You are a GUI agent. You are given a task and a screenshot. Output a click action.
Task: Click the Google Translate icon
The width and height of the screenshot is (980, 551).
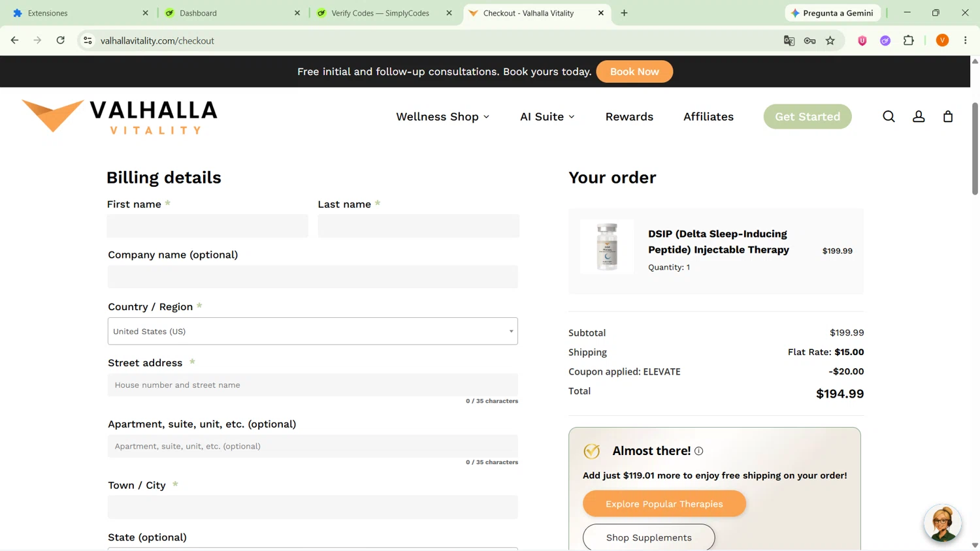789,40
